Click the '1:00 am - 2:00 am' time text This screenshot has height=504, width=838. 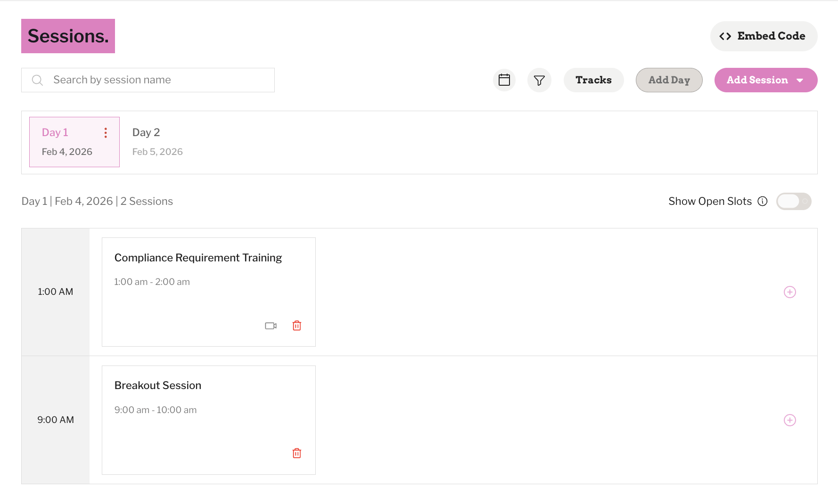point(152,282)
